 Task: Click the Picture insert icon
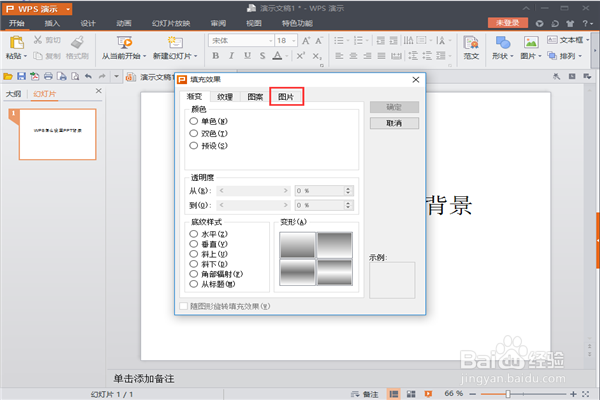(x=531, y=42)
